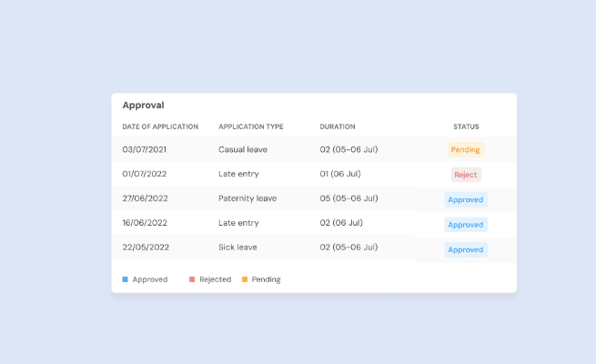Click the Reject status badge
The width and height of the screenshot is (596, 364).
pyautogui.click(x=466, y=175)
